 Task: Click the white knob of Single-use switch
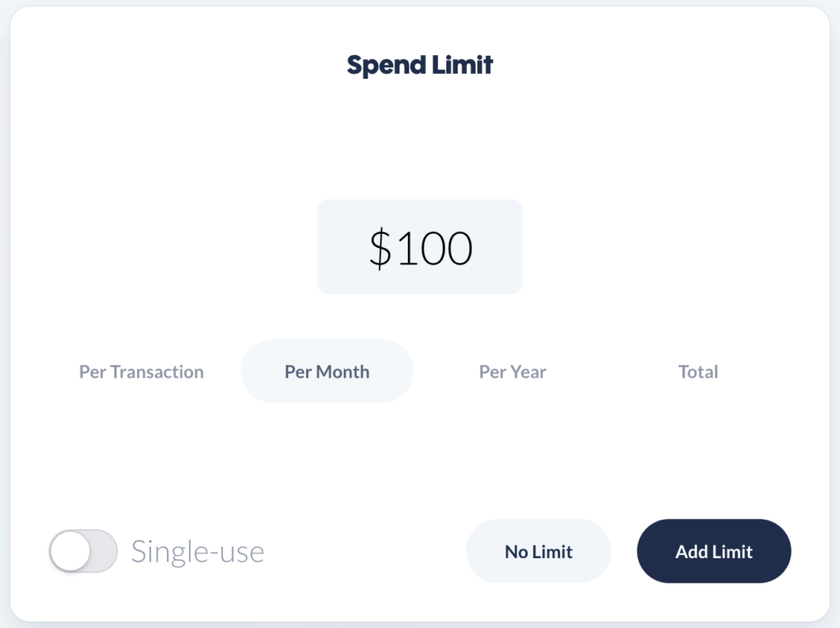click(x=70, y=551)
